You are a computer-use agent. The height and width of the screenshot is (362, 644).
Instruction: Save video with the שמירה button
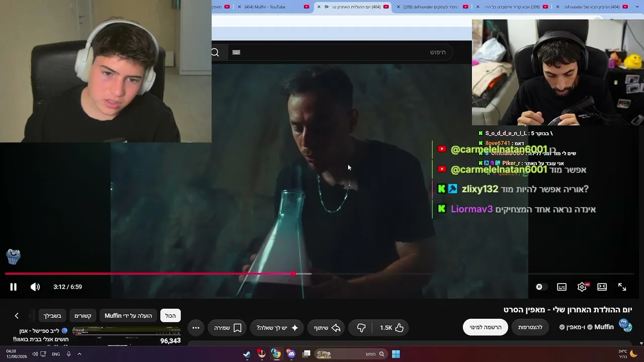227,328
